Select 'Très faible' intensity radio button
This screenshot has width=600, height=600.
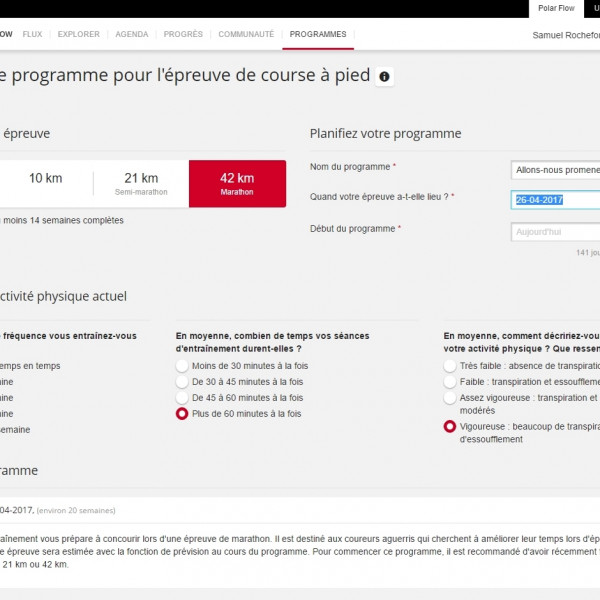(450, 366)
